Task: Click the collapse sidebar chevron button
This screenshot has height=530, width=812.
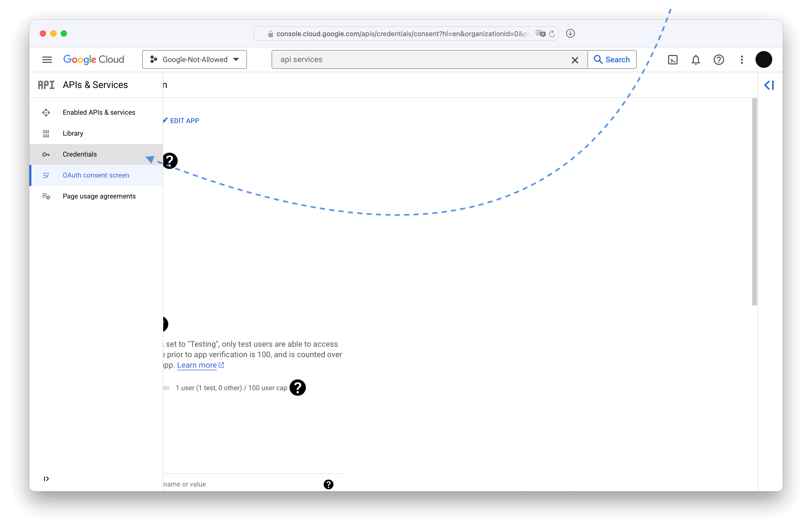Action: [769, 85]
